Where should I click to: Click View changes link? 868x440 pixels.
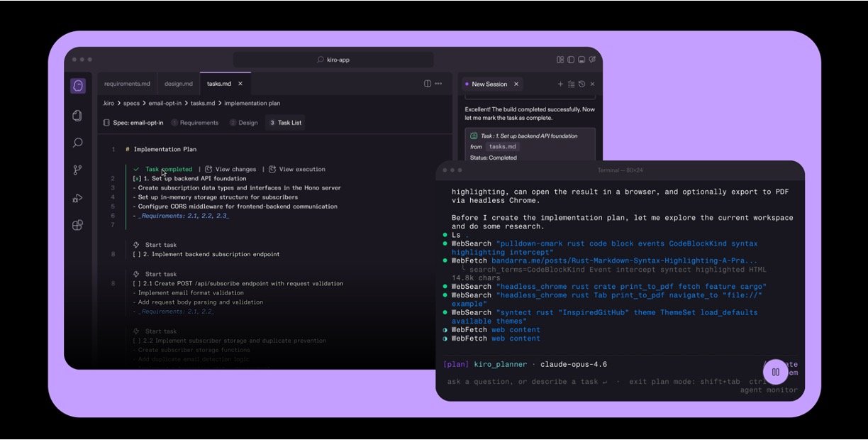coord(230,170)
